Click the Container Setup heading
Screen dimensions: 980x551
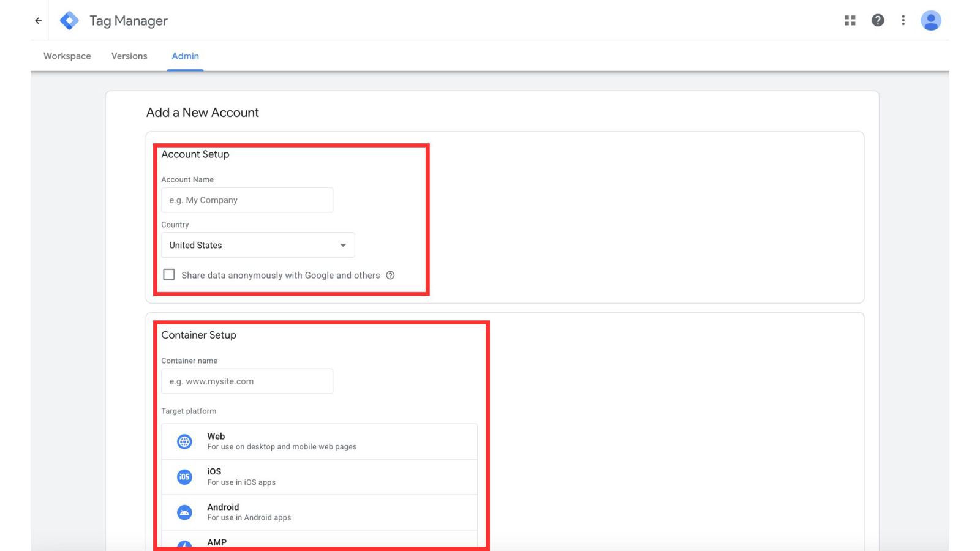pos(199,335)
